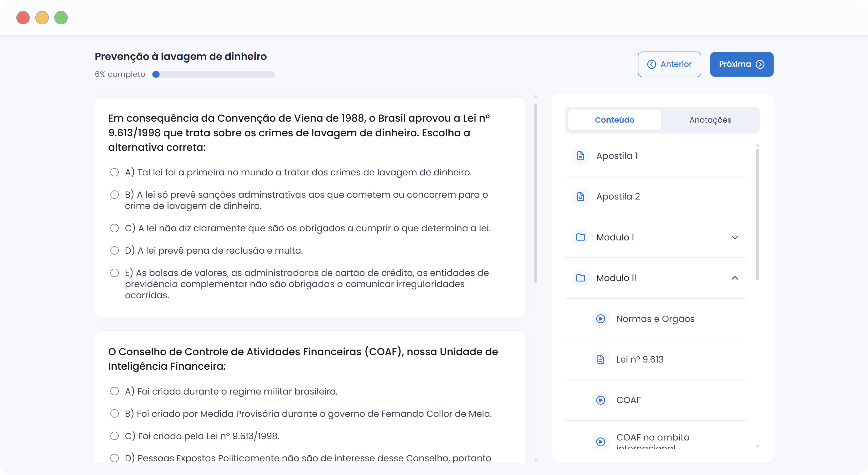Click the Modulo I folder icon
This screenshot has height=475, width=868.
pos(580,237)
